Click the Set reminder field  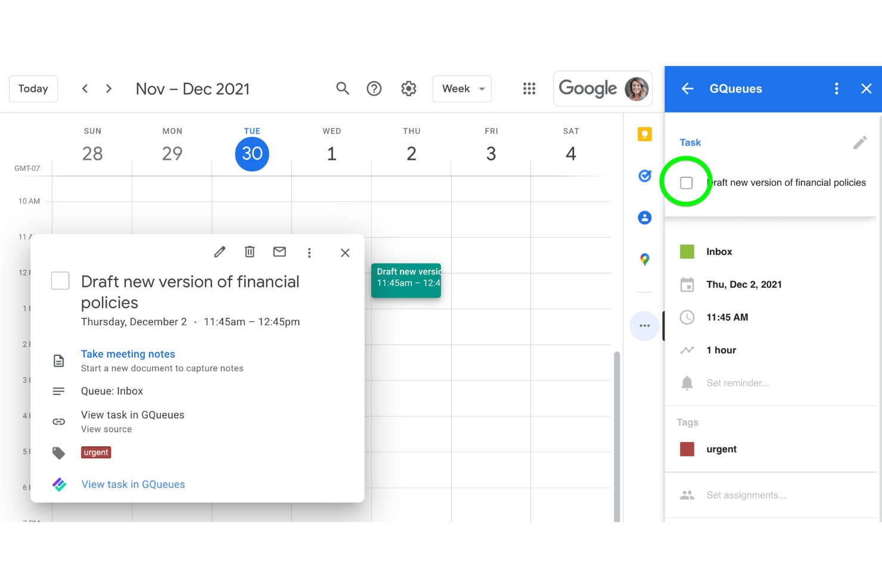(738, 383)
